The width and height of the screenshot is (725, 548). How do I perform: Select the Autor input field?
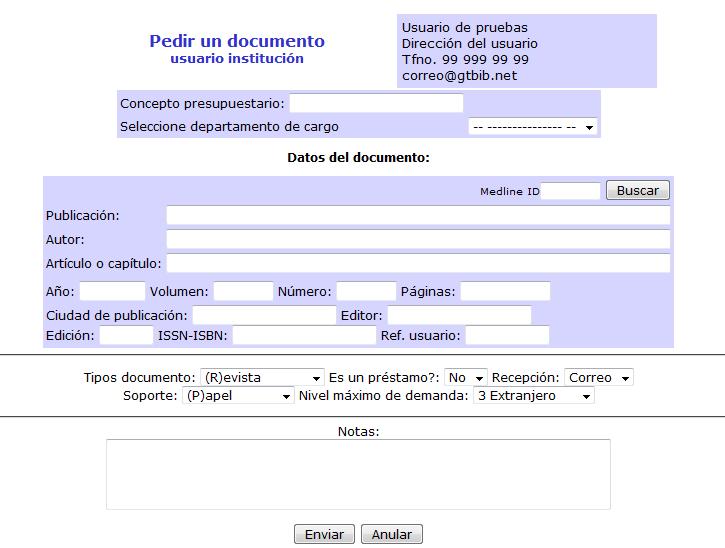(417, 240)
